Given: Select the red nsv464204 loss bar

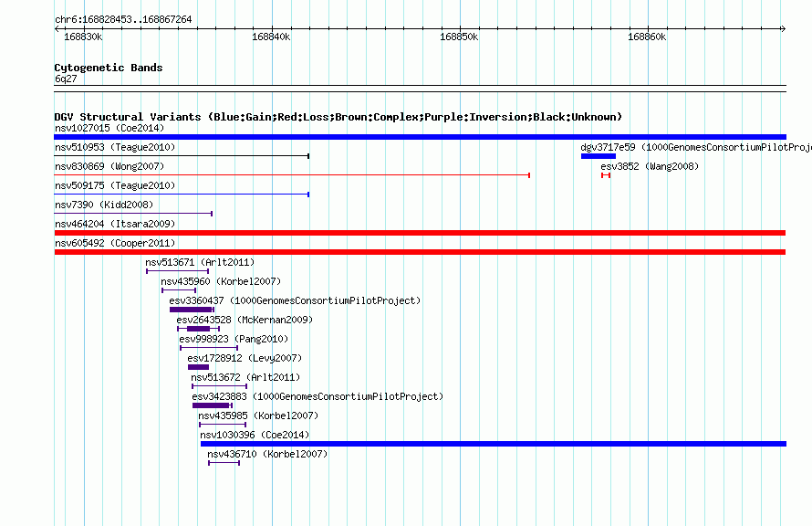Looking at the screenshot, I should coord(420,233).
